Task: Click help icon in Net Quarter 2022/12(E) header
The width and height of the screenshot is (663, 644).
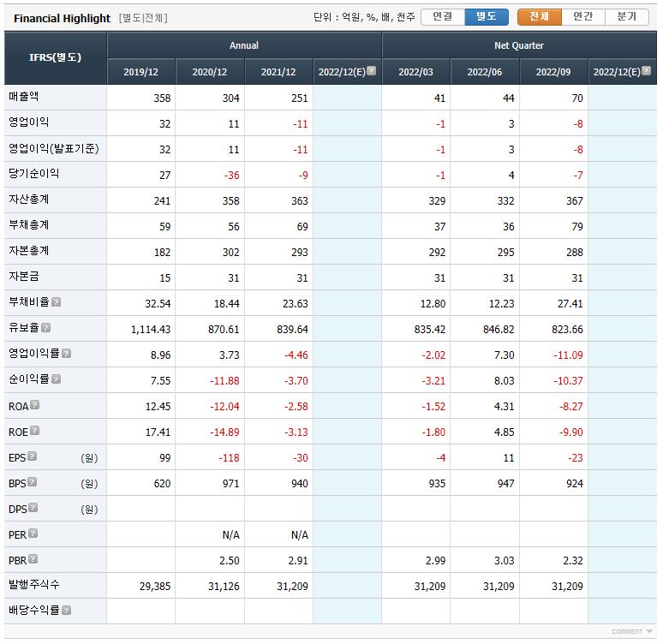Action: click(646, 70)
